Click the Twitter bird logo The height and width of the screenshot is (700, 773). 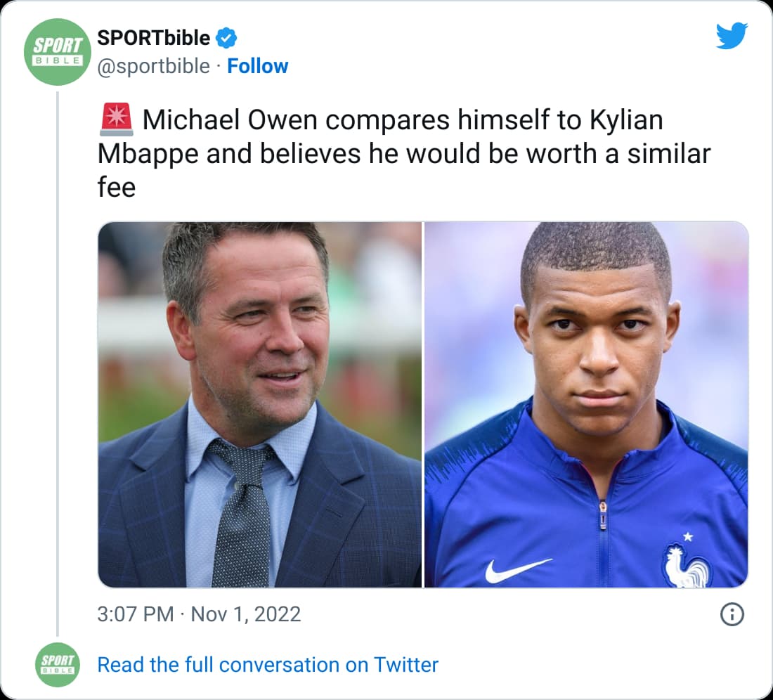click(x=732, y=36)
